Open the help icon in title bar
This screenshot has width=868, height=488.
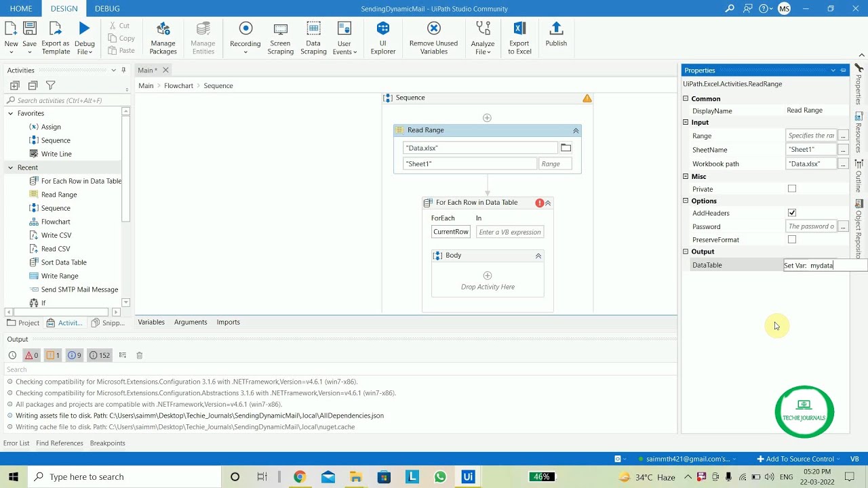click(764, 9)
